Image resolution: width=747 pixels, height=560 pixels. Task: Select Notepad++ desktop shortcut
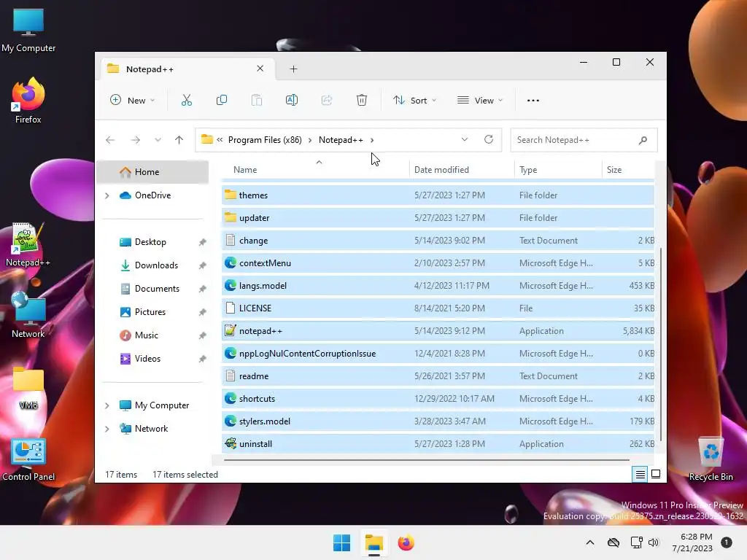[28, 245]
